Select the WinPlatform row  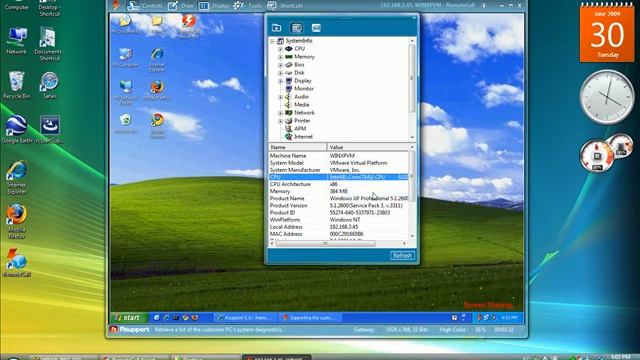[x=338, y=220]
